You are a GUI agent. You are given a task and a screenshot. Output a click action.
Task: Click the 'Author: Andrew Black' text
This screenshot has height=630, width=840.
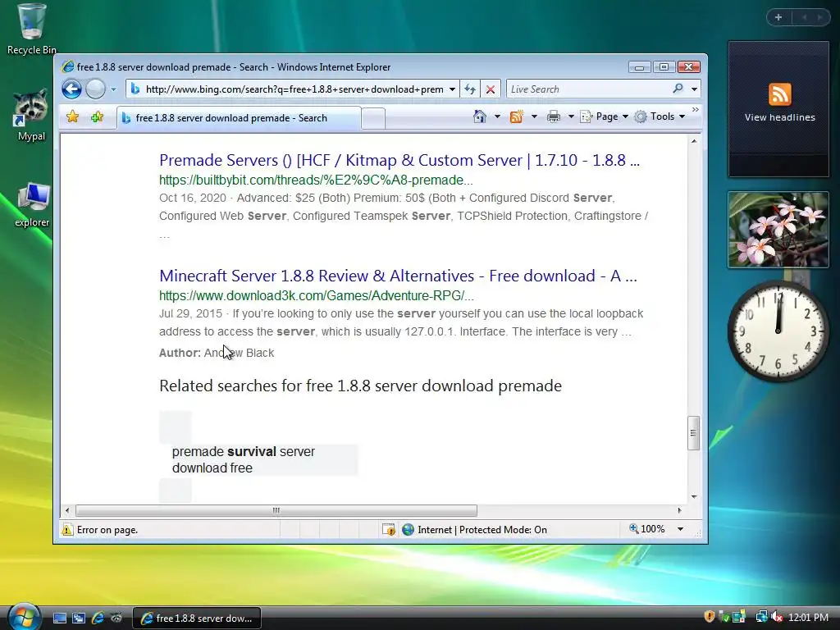tap(217, 353)
